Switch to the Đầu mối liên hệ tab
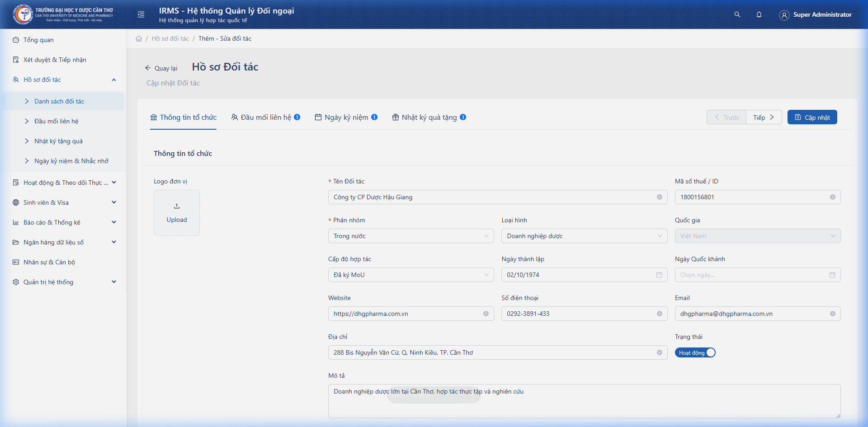Screen dimensions: 868x427 (265, 117)
